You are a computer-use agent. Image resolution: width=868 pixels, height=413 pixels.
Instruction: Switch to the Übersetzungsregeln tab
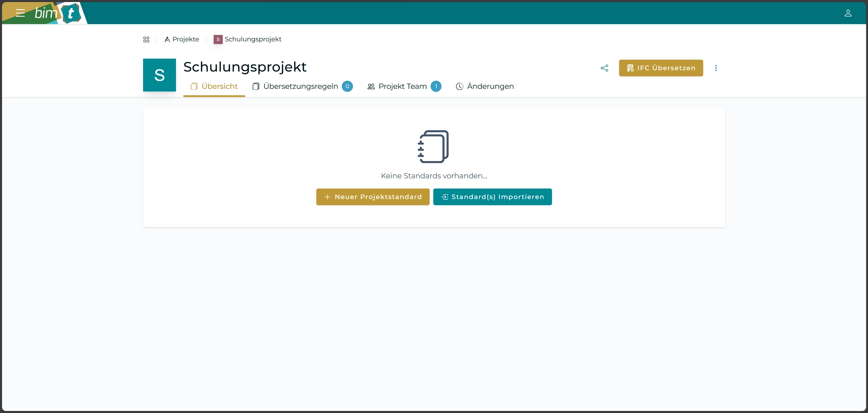(x=301, y=86)
